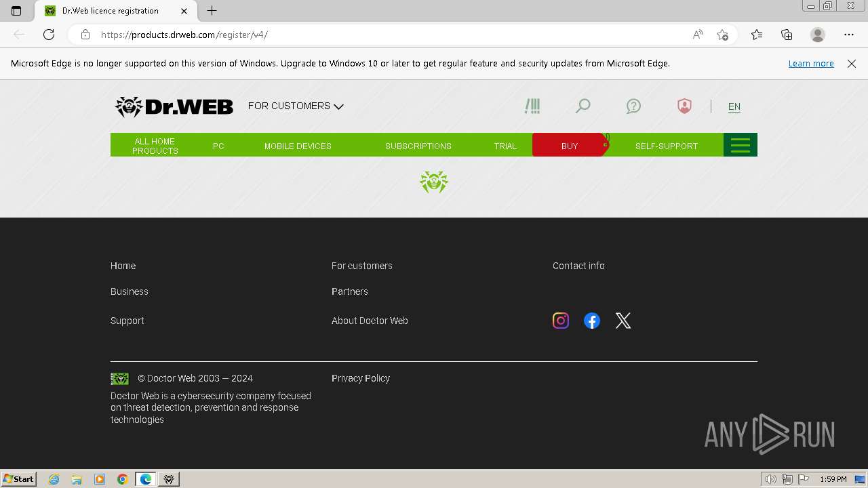This screenshot has height=488, width=868.
Task: Open browser Collections
Action: (787, 35)
